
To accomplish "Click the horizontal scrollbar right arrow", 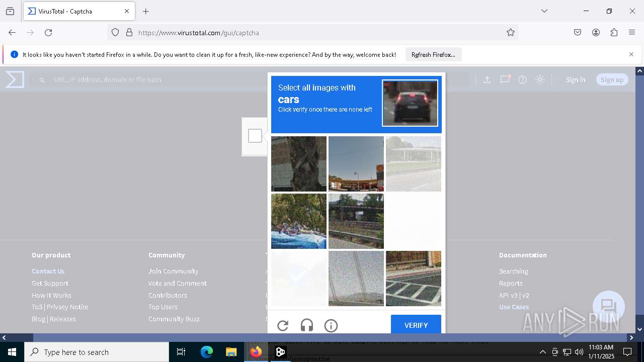I will pyautogui.click(x=631, y=337).
